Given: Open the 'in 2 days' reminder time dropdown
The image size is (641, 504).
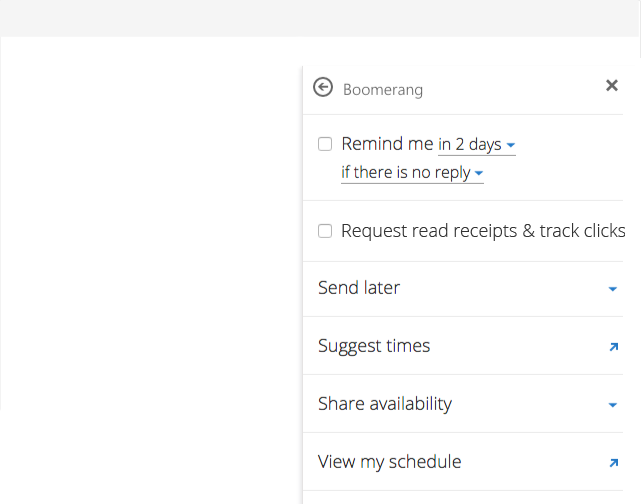Looking at the screenshot, I should [x=477, y=145].
